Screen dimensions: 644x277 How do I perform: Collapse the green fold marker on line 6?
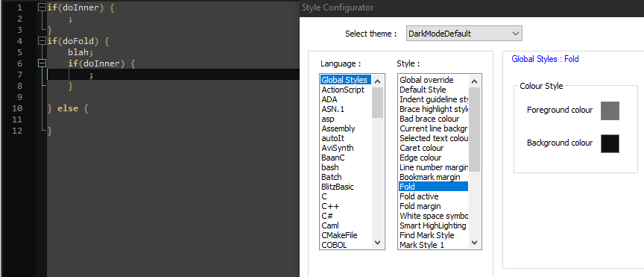coord(42,63)
